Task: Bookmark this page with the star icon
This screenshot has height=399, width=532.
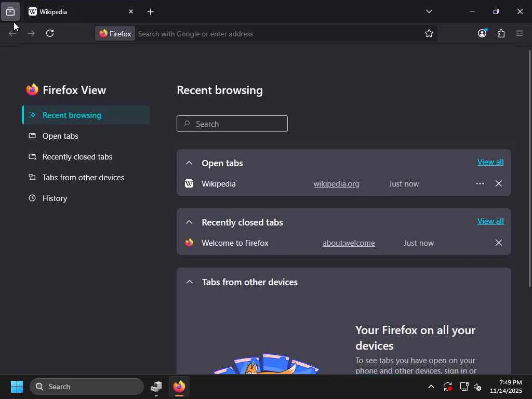Action: pos(429,33)
